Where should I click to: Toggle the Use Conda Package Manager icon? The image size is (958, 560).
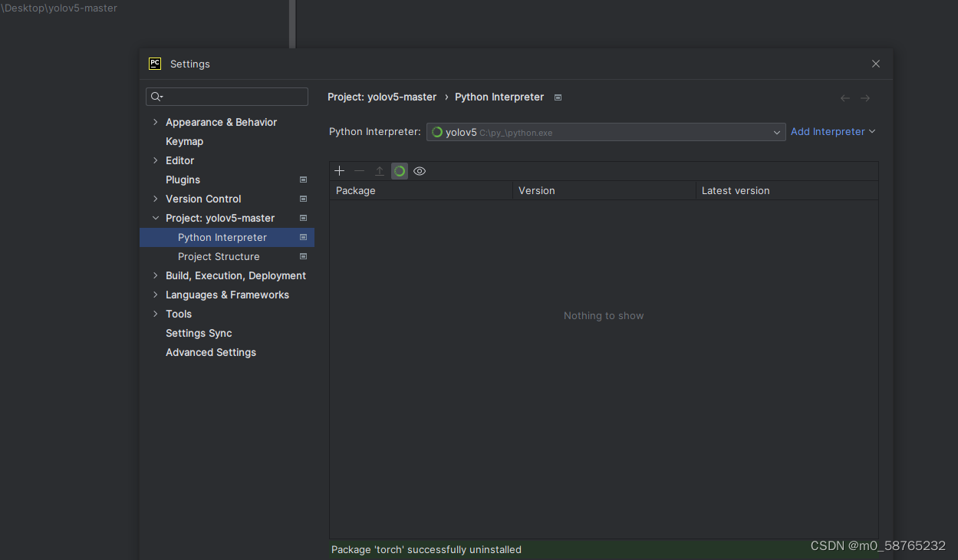[x=399, y=170]
